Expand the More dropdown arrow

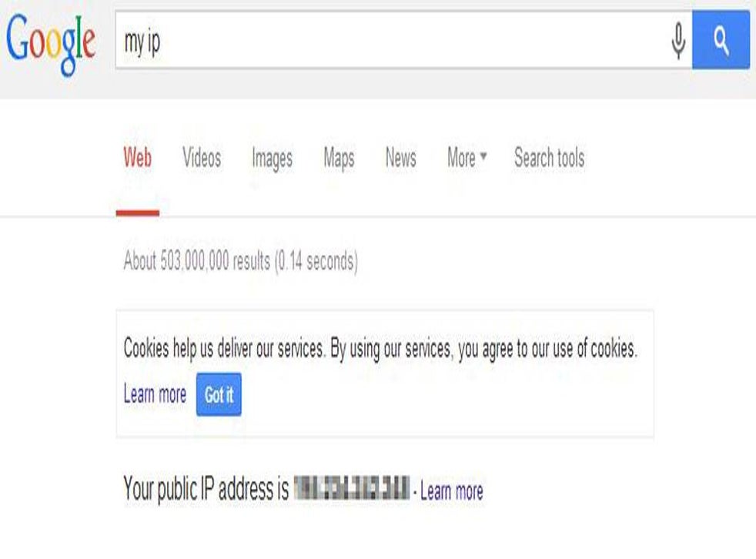[483, 156]
